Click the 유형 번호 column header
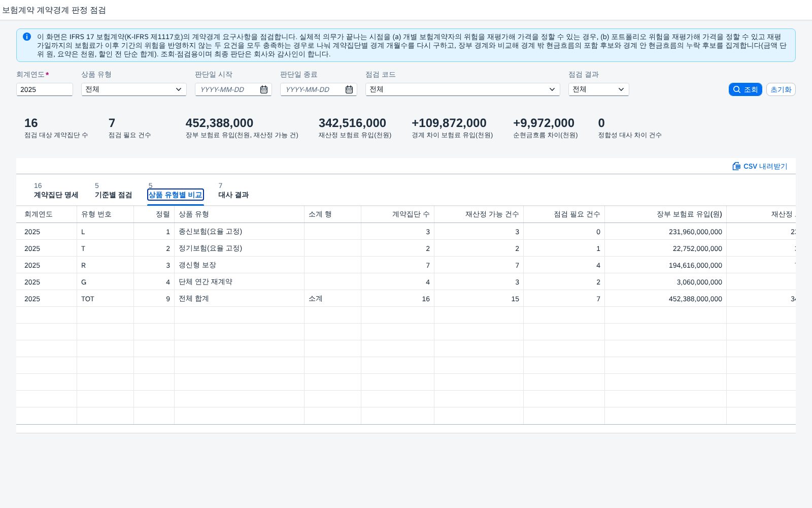The image size is (812, 508). [x=106, y=214]
